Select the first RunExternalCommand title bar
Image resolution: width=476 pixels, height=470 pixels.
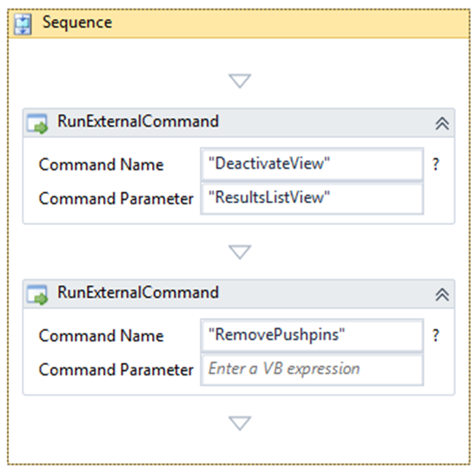coord(239,123)
